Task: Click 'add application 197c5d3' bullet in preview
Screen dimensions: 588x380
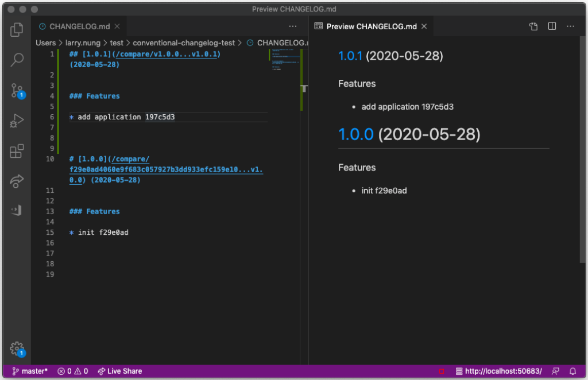Action: click(407, 107)
